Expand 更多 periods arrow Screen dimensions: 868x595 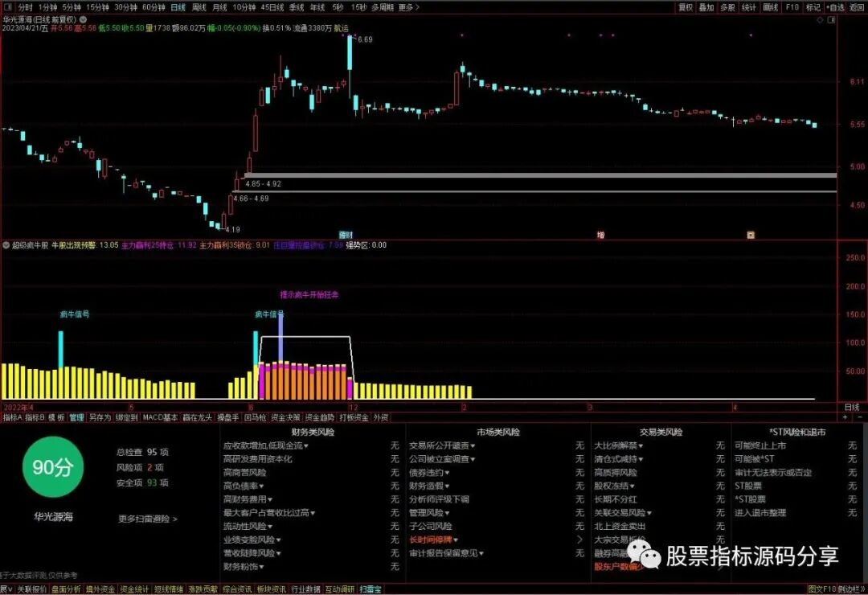(x=408, y=7)
